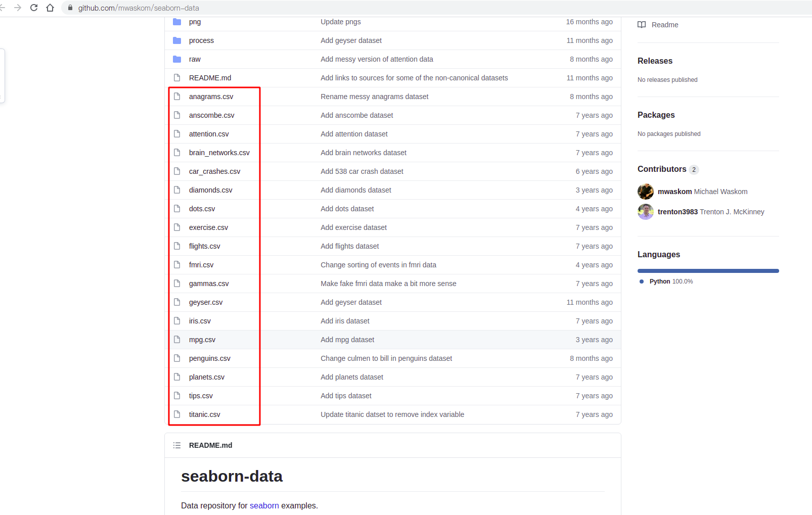Open the README.md file link in list
812x515 pixels.
210,78
